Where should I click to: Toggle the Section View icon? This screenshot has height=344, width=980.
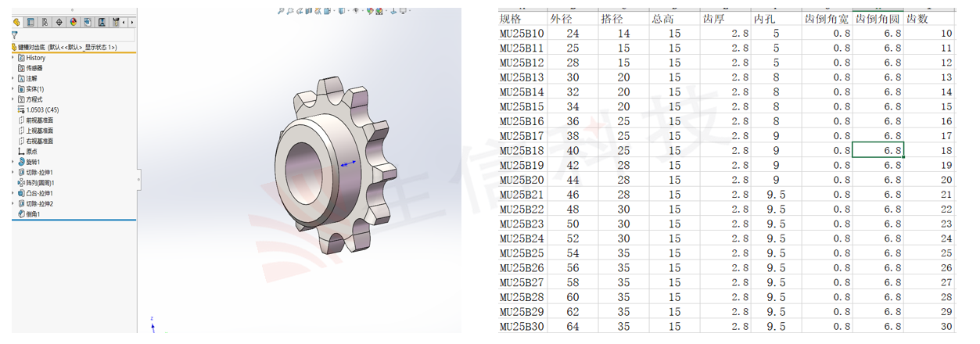click(309, 11)
